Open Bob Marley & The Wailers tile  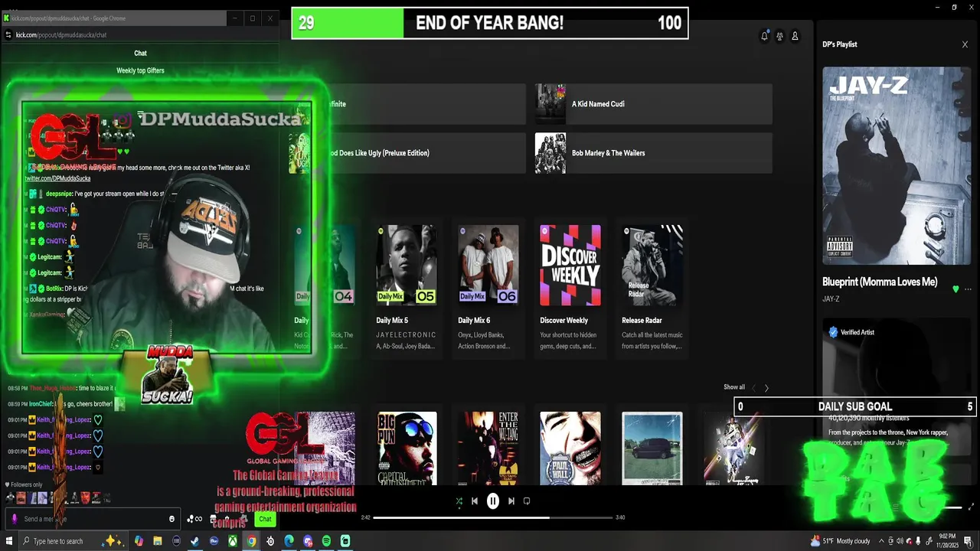pyautogui.click(x=653, y=153)
